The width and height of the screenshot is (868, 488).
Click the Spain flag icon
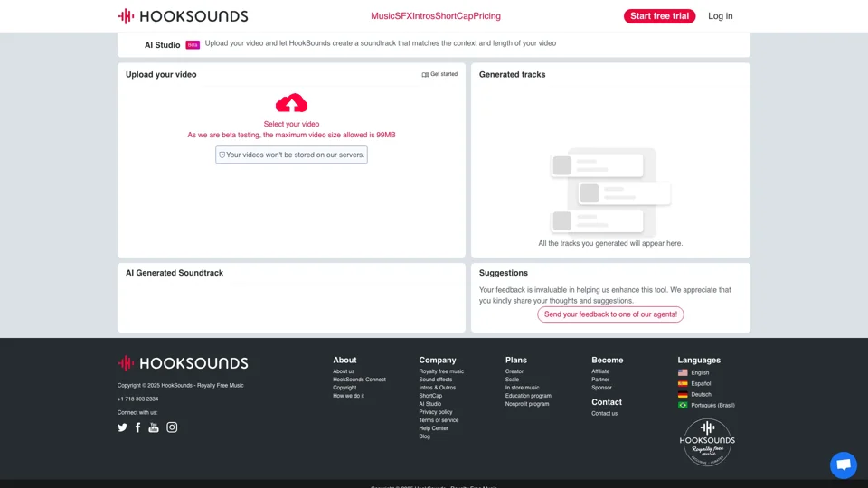[683, 383]
